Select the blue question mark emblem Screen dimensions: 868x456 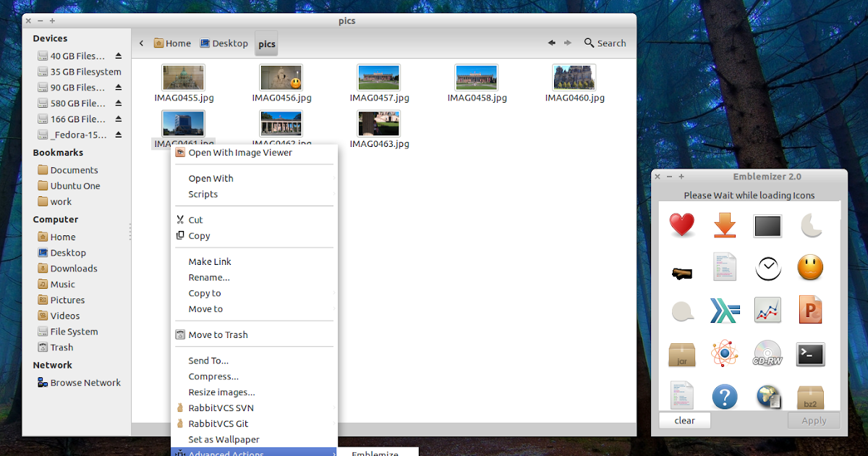tap(725, 396)
